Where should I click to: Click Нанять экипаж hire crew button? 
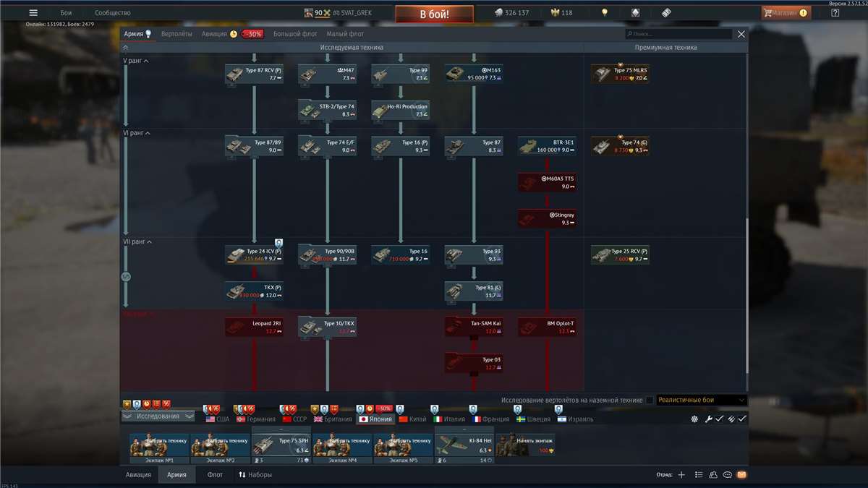tap(525, 446)
